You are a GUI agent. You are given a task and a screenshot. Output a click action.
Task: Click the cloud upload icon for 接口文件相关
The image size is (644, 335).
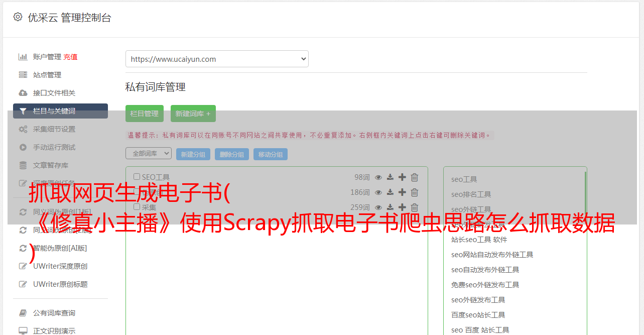click(23, 93)
